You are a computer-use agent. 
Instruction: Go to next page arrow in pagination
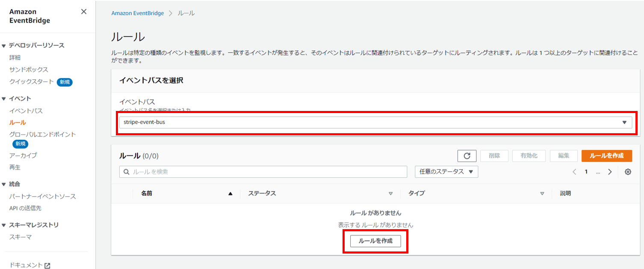610,172
